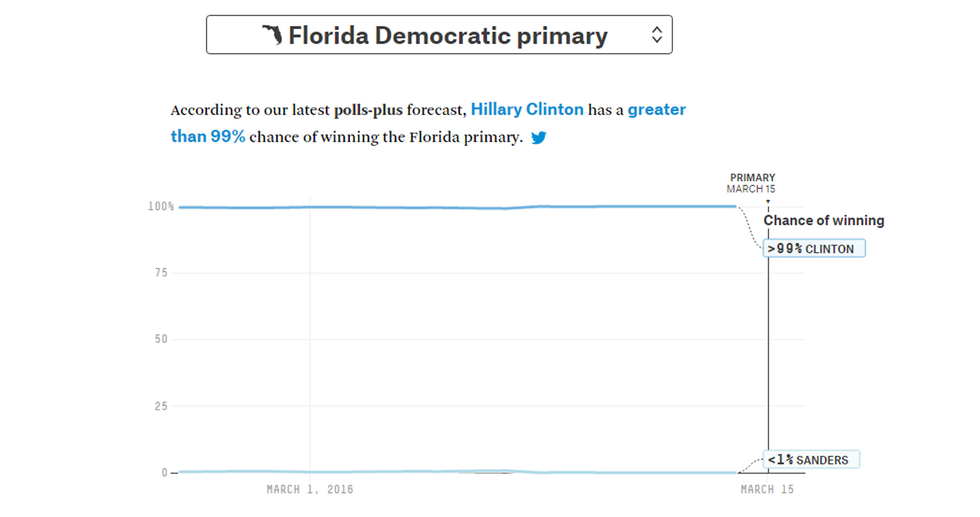Select the >99% CLINTON label box
Image resolution: width=980 pixels, height=517 pixels.
[814, 248]
